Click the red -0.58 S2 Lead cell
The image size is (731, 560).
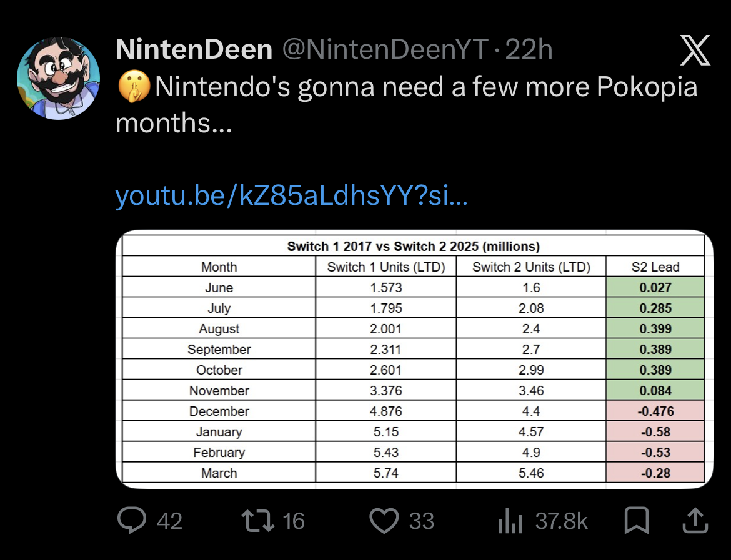(x=655, y=432)
